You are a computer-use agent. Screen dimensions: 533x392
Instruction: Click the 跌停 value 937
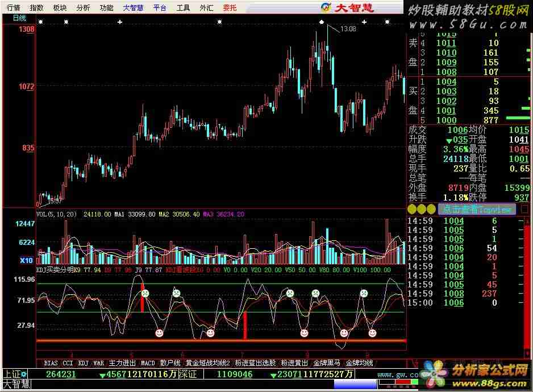[x=522, y=197]
